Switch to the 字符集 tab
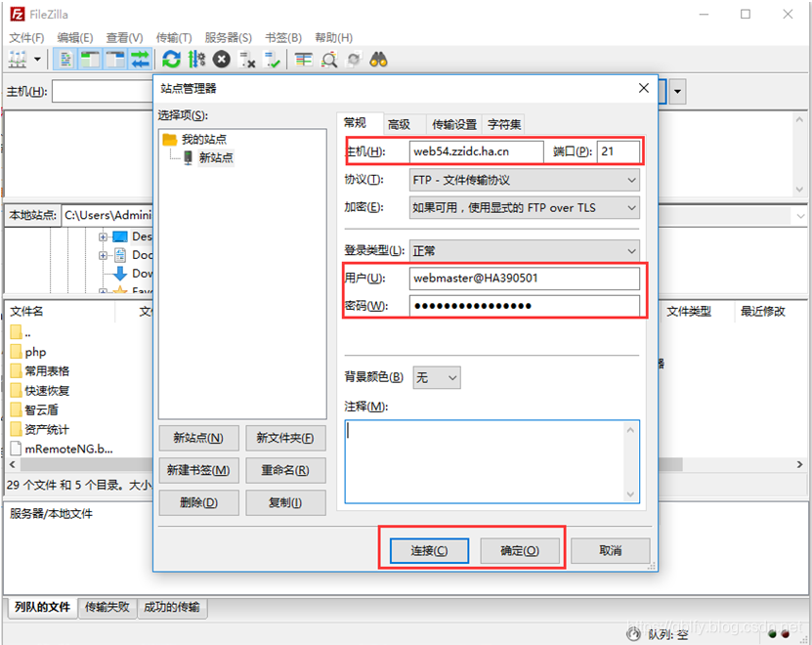Screen dimensions: 812x645 504,124
